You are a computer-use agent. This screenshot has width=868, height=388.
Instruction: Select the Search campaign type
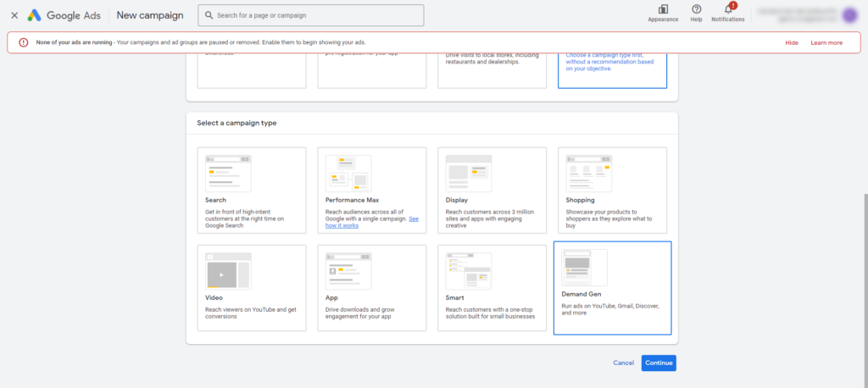click(x=252, y=191)
